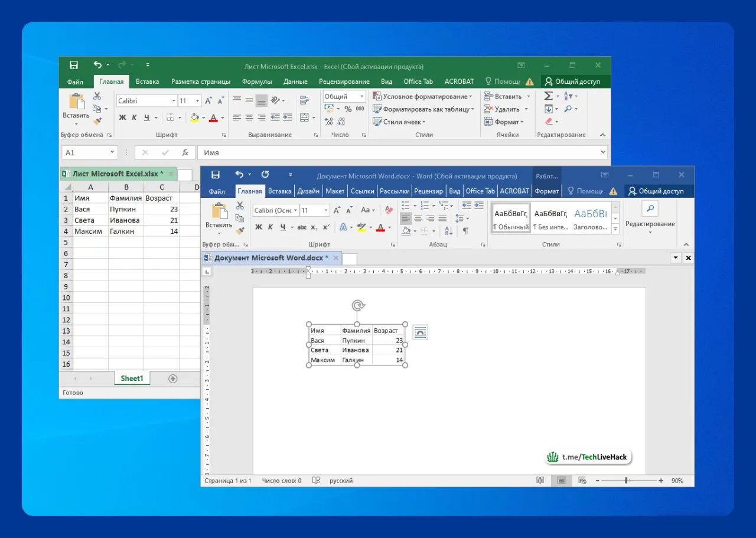Click the Excel insert function fx button
This screenshot has height=538, width=756.
[185, 152]
